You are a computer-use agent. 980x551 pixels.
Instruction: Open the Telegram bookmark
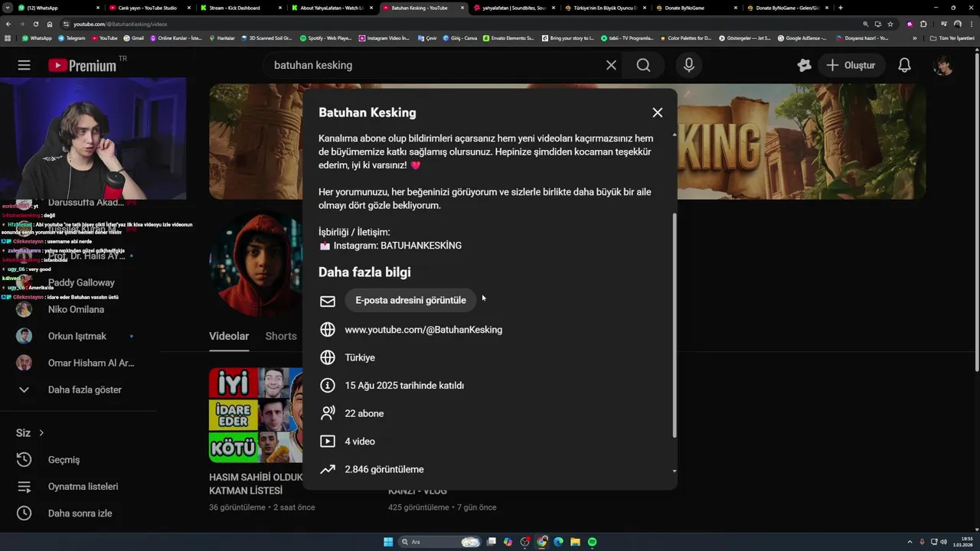(72, 37)
